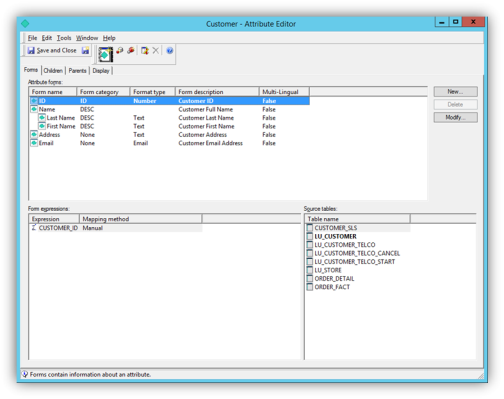Click the delete X toolbar icon
Image resolution: width=504 pixels, height=399 pixels.
(x=155, y=50)
